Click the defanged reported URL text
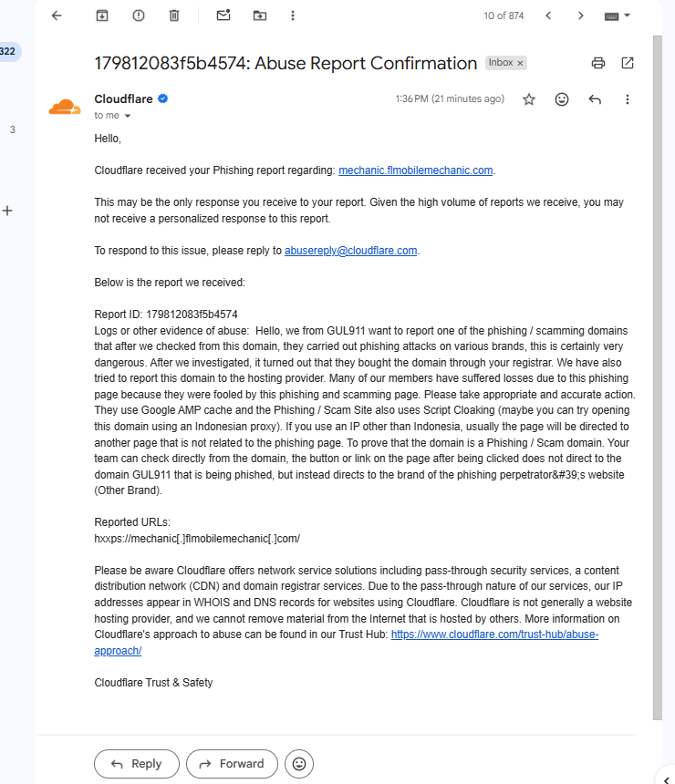The width and height of the screenshot is (675, 784). [197, 539]
